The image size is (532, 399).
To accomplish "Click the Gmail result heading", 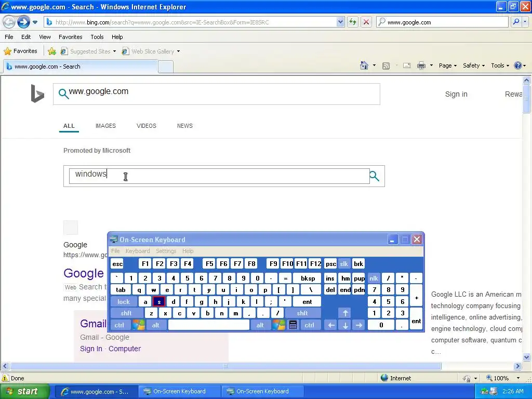I will point(94,323).
